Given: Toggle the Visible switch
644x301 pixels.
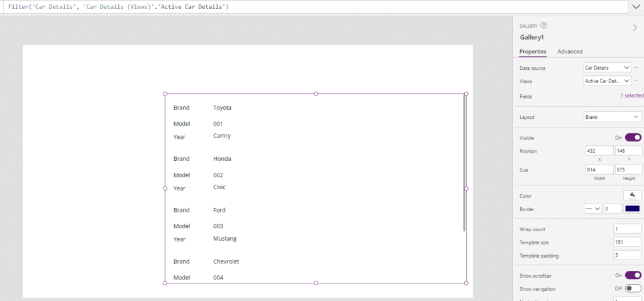Looking at the screenshot, I should tap(633, 138).
